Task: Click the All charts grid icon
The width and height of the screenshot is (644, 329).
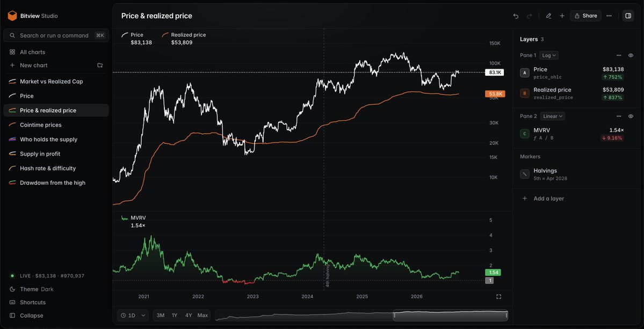Action: (x=12, y=52)
